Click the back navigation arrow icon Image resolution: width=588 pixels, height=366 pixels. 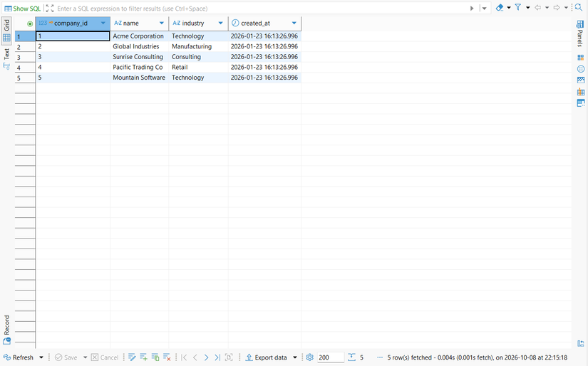(x=537, y=8)
